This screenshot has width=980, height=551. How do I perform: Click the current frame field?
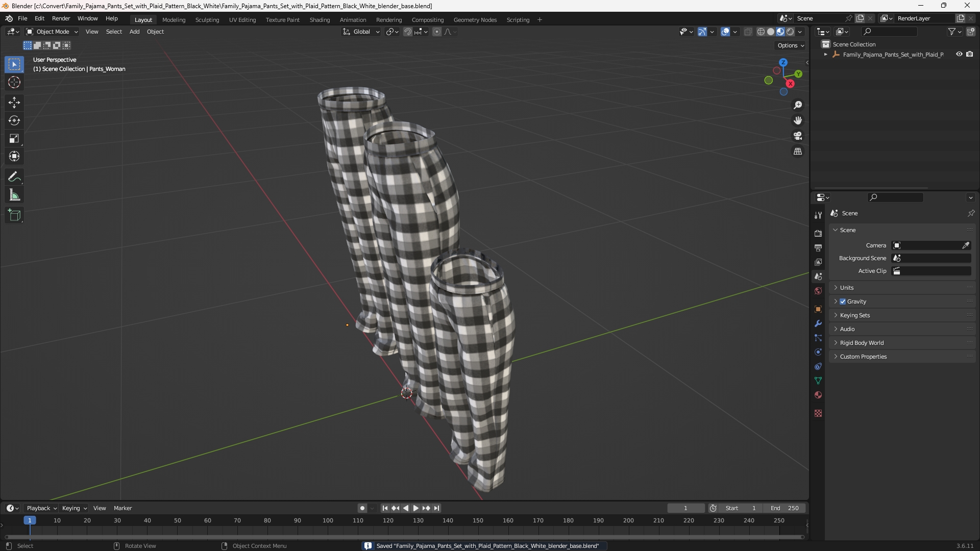[685, 508]
